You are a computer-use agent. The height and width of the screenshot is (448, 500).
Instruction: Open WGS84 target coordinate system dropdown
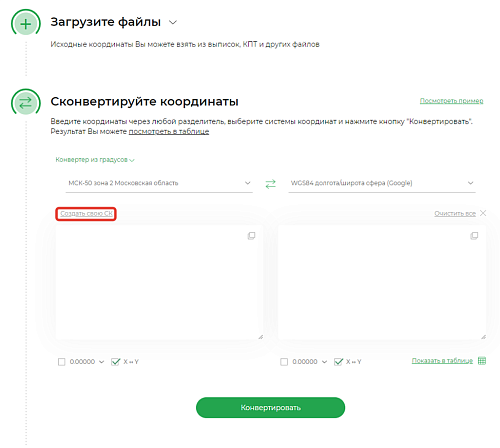(x=382, y=183)
